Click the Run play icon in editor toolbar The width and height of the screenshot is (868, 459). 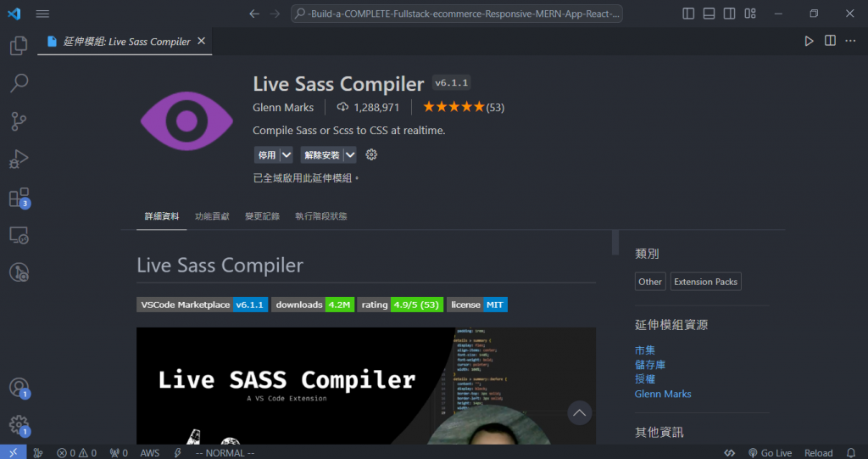coord(809,41)
